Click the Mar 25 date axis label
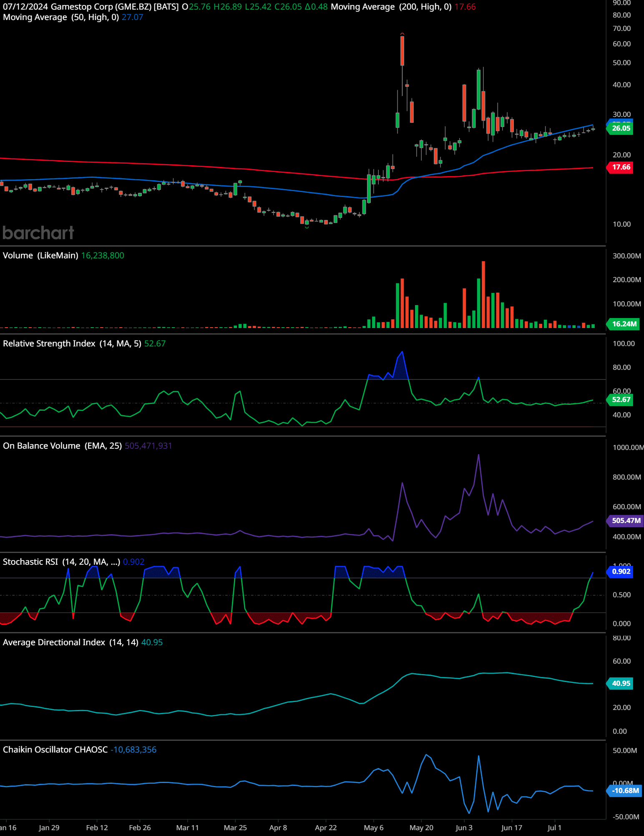Viewport: 644px width, 836px height. coord(235,828)
